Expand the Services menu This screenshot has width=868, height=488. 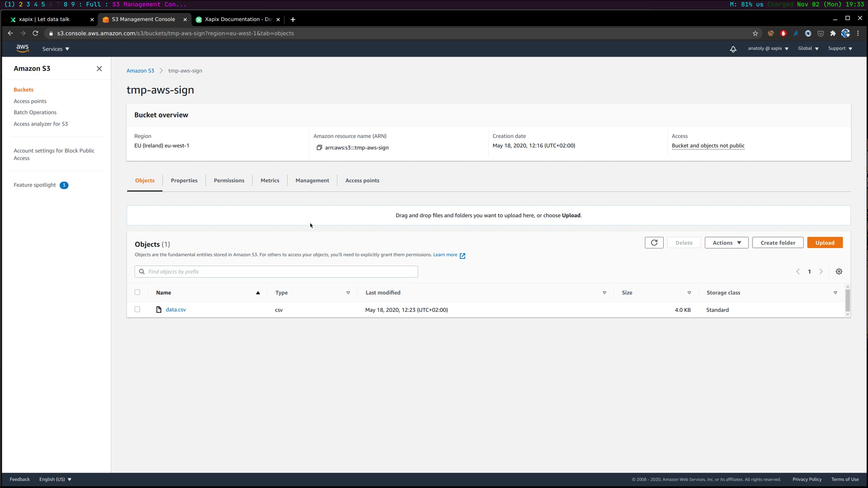(x=55, y=49)
